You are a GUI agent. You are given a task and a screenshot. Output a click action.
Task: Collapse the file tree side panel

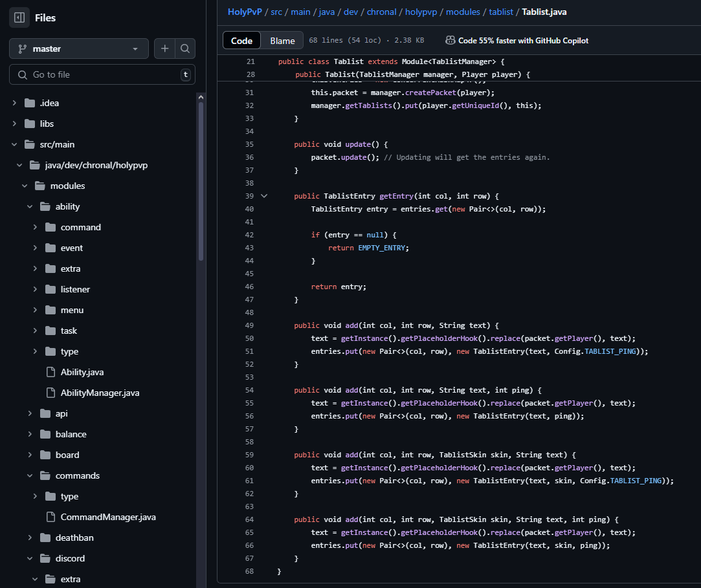tap(19, 18)
